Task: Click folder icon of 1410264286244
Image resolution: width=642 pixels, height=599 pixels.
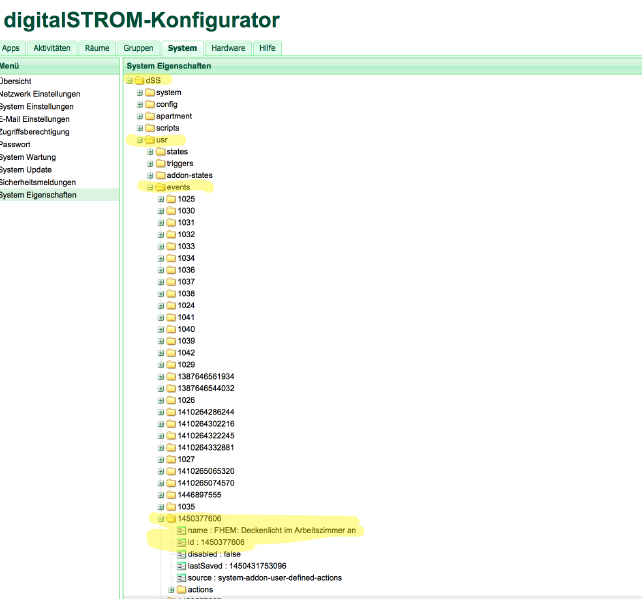Action: click(171, 412)
